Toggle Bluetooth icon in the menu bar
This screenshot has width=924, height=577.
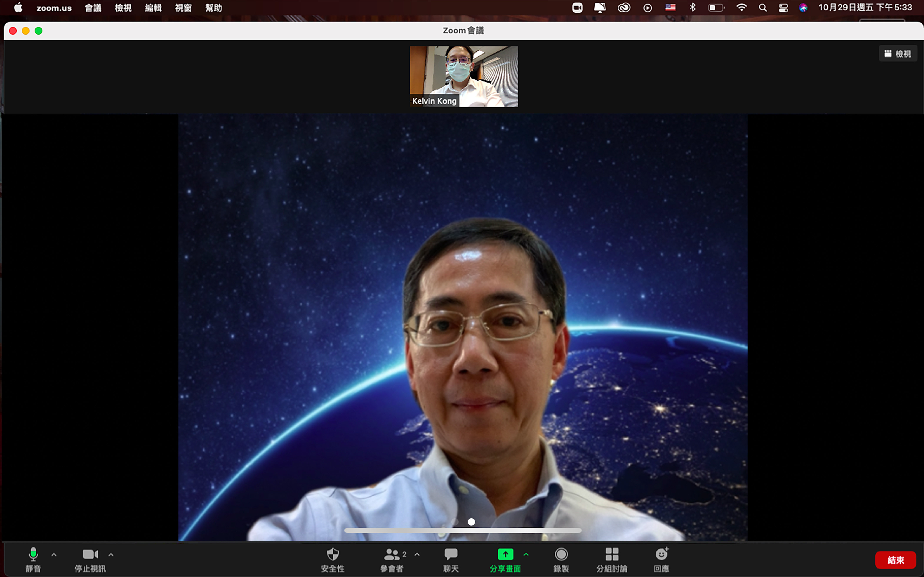693,8
